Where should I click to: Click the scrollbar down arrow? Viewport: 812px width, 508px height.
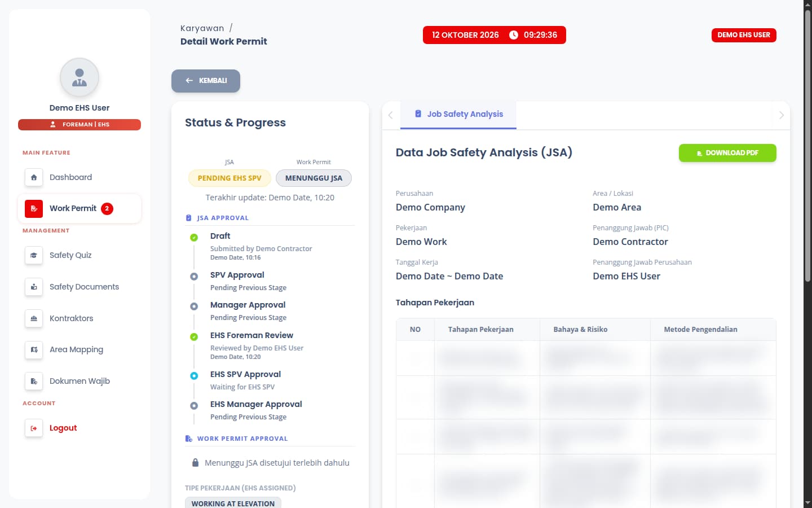(807, 503)
